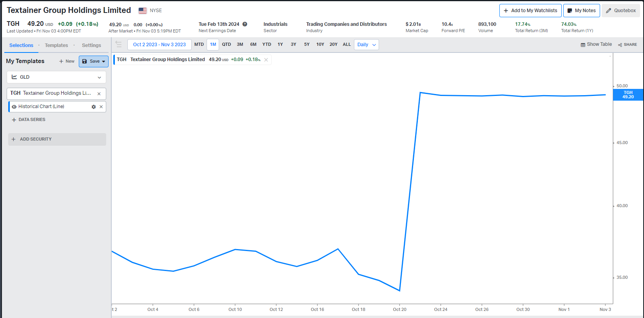
Task: Select the MTD time range
Action: pyautogui.click(x=199, y=45)
